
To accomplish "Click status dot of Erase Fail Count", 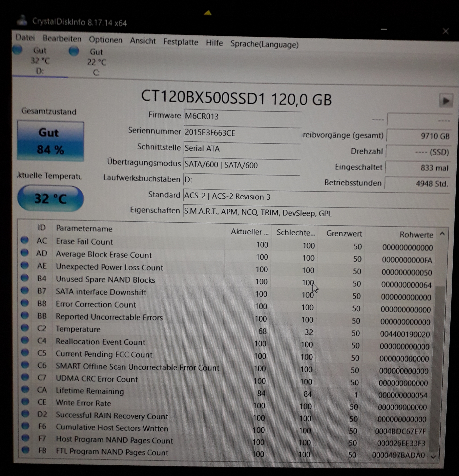I will (25, 240).
